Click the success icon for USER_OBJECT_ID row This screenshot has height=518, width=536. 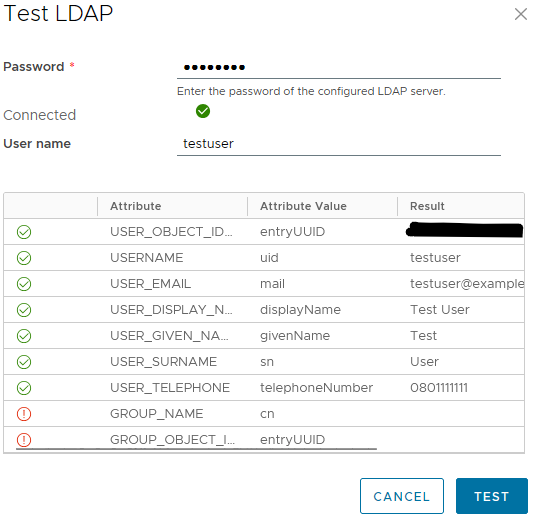click(x=24, y=232)
